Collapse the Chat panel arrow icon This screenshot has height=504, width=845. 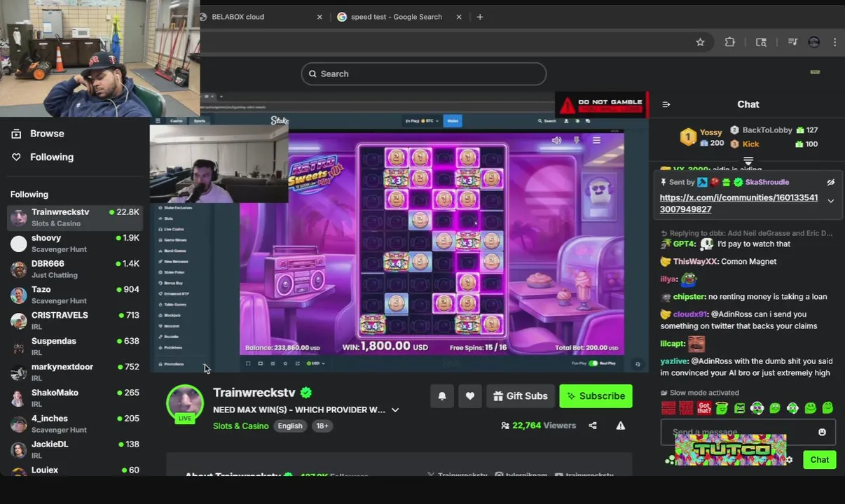click(x=666, y=104)
